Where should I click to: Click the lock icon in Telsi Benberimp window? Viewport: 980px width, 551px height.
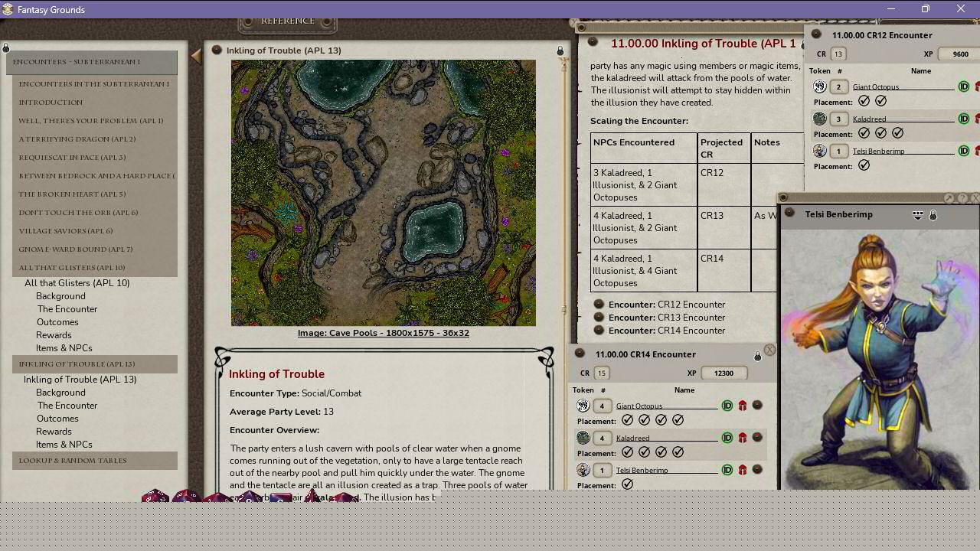pos(933,216)
